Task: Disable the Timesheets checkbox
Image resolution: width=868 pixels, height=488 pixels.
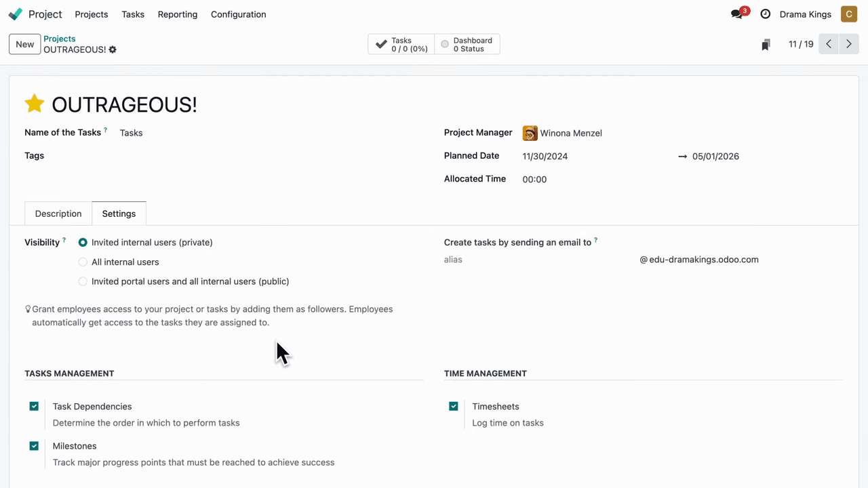Action: pos(454,407)
